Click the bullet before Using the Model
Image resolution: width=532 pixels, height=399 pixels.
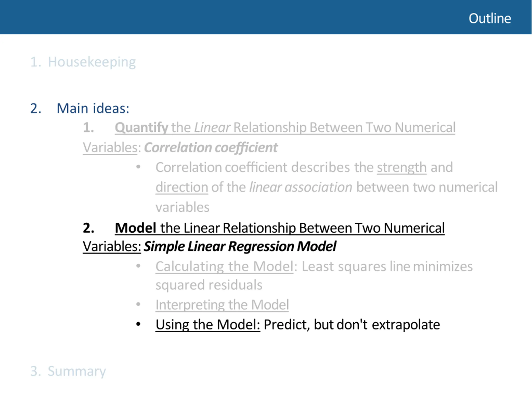138,324
